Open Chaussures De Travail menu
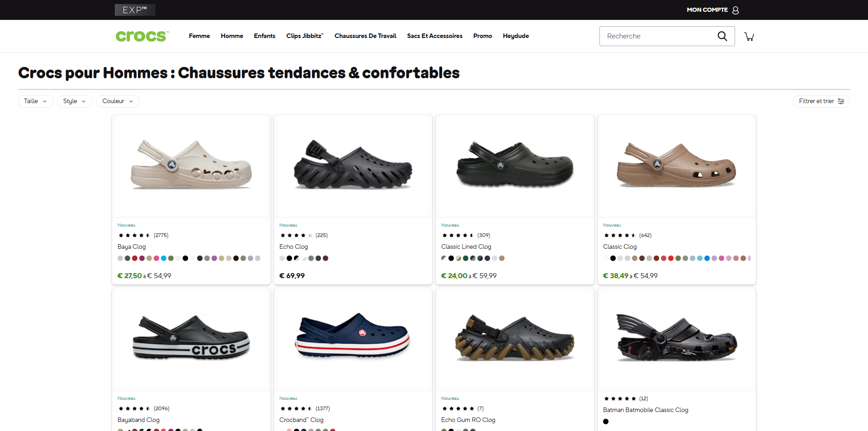Viewport: 868px width, 431px height. pyautogui.click(x=365, y=36)
